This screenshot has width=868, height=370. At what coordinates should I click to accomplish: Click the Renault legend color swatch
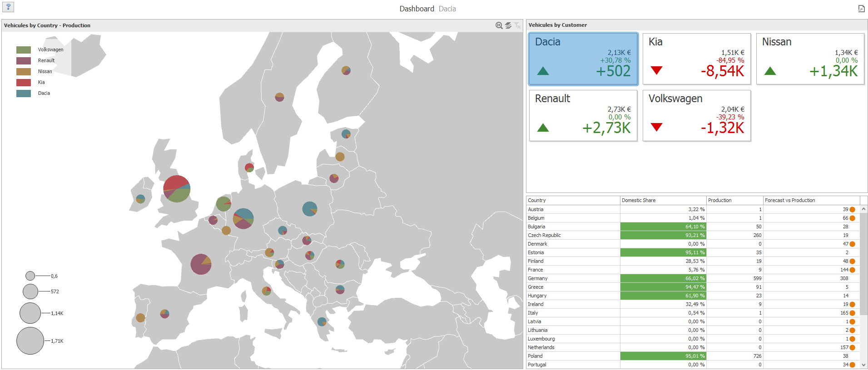tap(24, 61)
